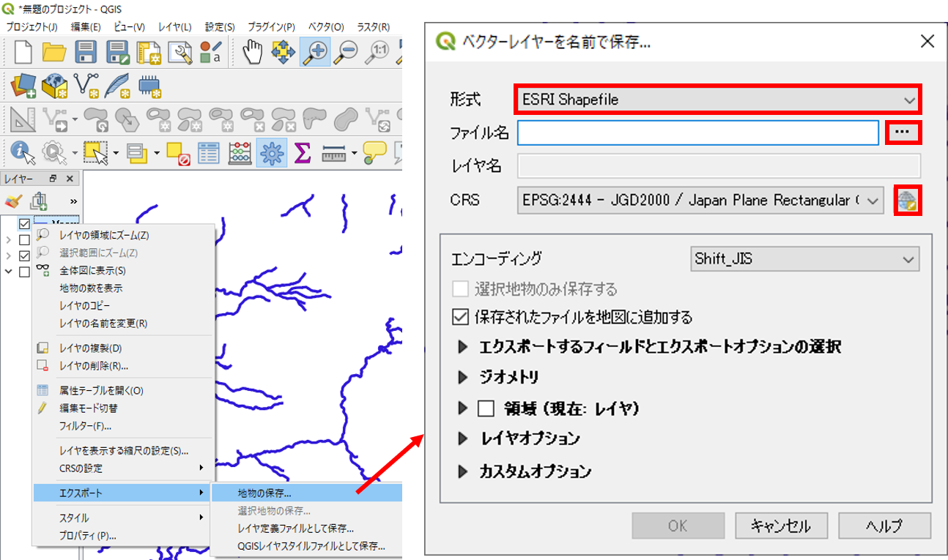This screenshot has height=560, width=948.
Task: Show more Layers panel tools with » chevron
Action: [x=74, y=201]
